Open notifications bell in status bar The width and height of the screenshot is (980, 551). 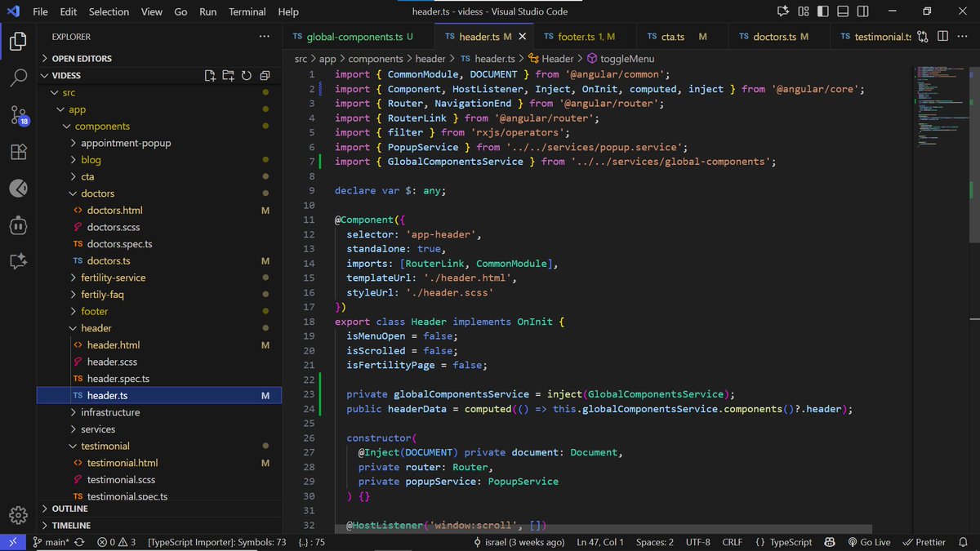click(964, 542)
